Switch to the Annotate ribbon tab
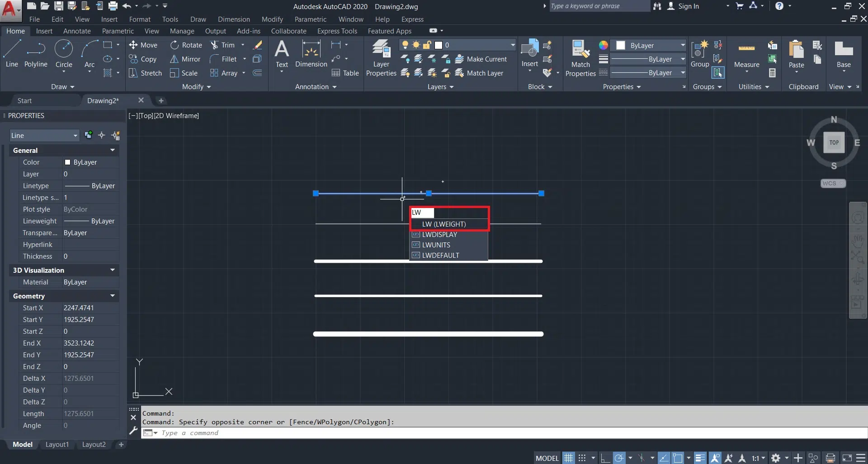 pos(77,31)
